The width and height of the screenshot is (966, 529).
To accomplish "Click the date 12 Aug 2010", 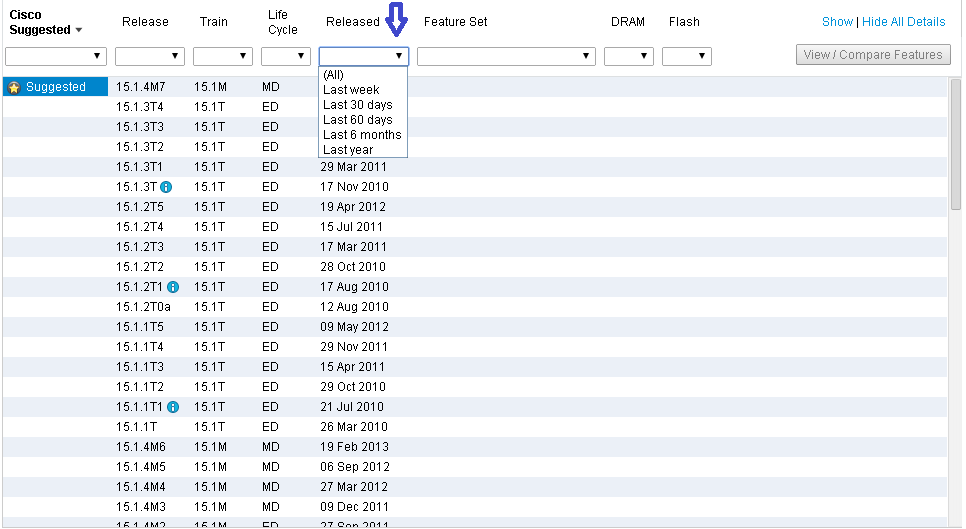I will pyautogui.click(x=354, y=307).
